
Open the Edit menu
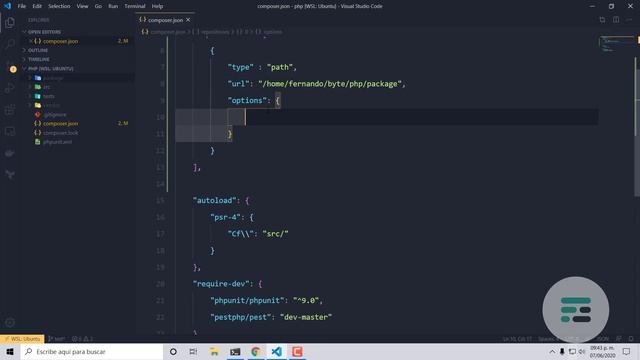pos(37,6)
